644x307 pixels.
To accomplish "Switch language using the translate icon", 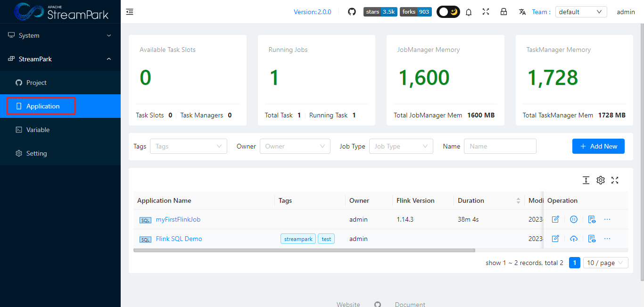I will (522, 11).
